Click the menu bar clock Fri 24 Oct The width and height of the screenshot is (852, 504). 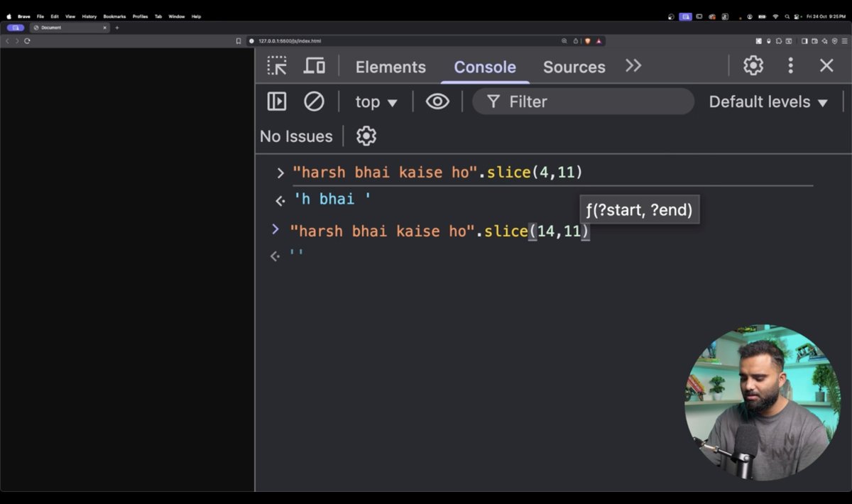pos(826,16)
